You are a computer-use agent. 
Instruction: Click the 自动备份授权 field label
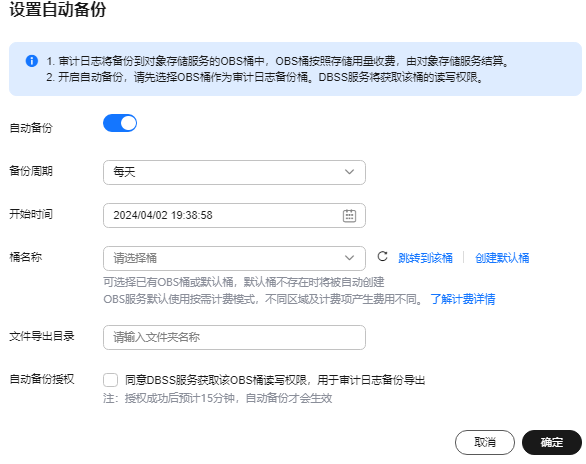42,379
